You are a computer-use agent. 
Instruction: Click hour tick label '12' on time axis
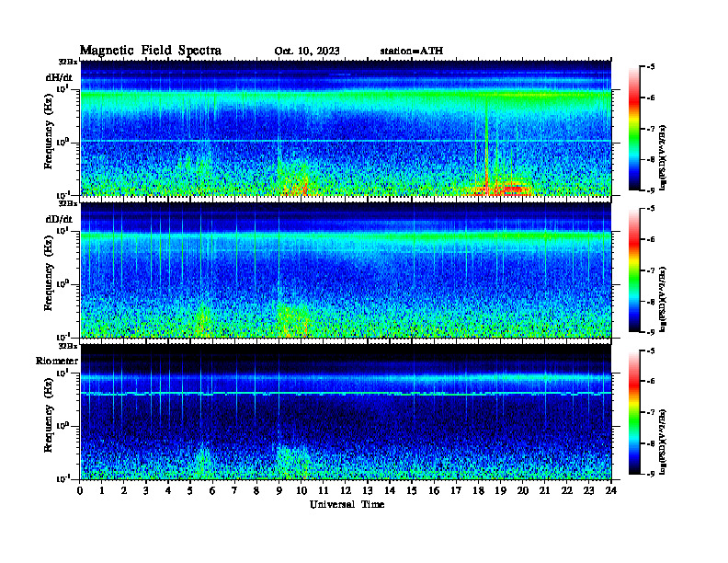click(x=346, y=490)
